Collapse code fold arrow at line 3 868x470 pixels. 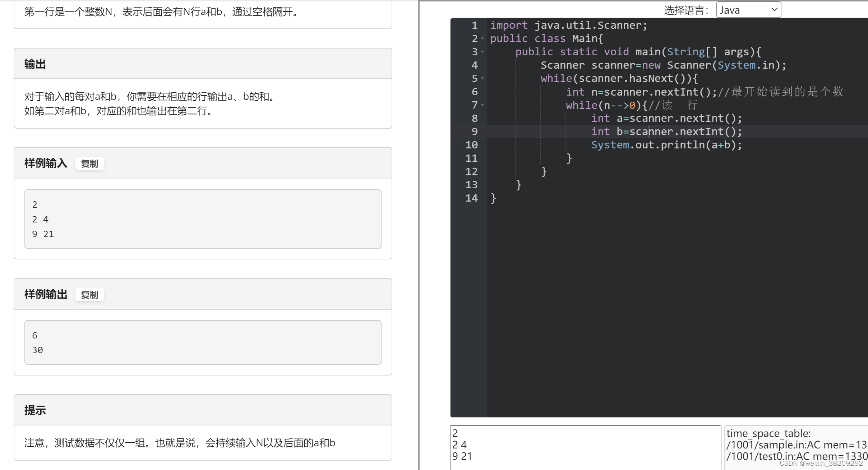tap(483, 52)
